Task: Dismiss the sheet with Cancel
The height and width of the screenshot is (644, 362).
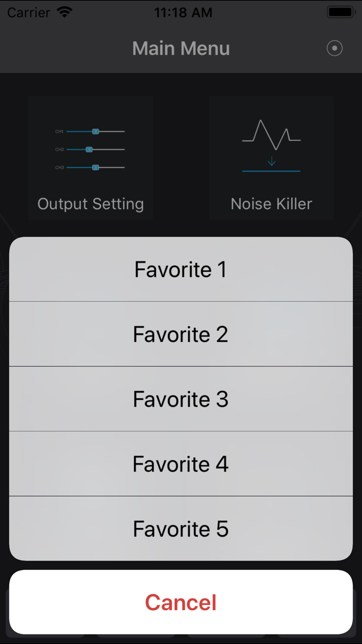Action: [181, 603]
